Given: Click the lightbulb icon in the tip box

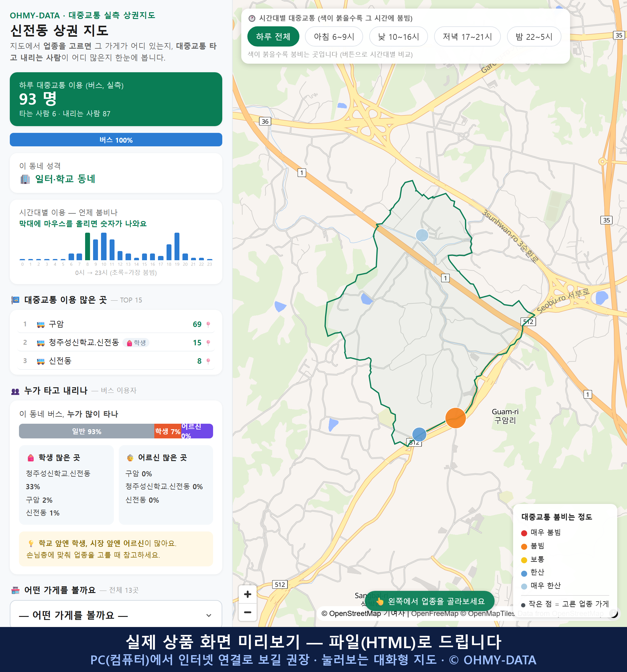Looking at the screenshot, I should click(31, 543).
